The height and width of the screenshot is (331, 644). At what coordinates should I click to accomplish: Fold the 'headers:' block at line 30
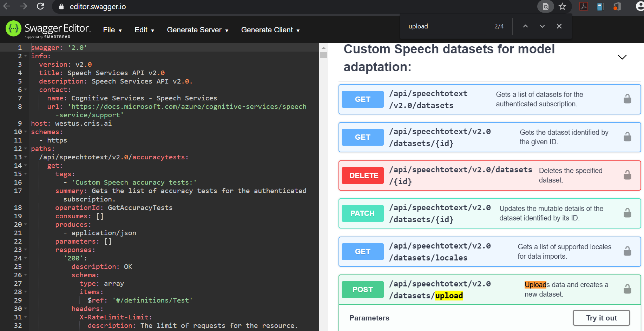click(x=26, y=309)
